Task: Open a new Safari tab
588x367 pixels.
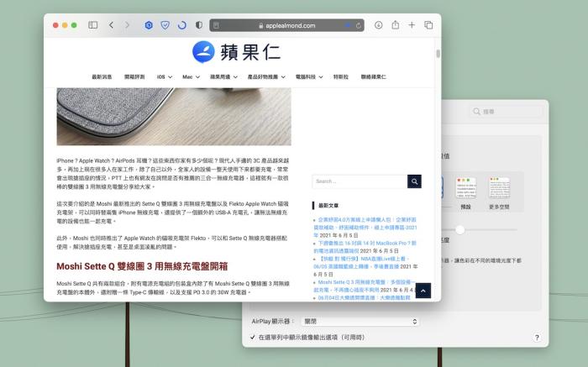Action: point(412,25)
